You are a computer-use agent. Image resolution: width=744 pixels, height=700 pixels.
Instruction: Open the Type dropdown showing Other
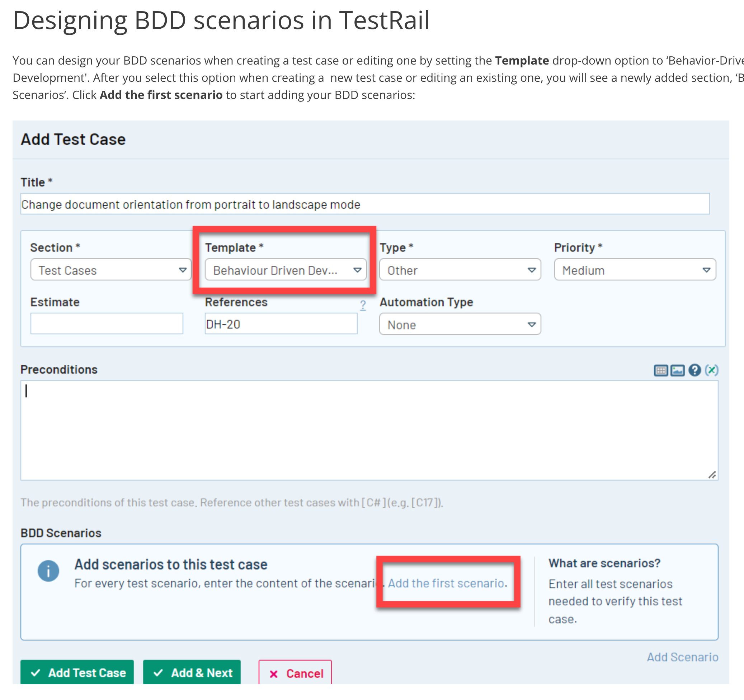tap(460, 269)
